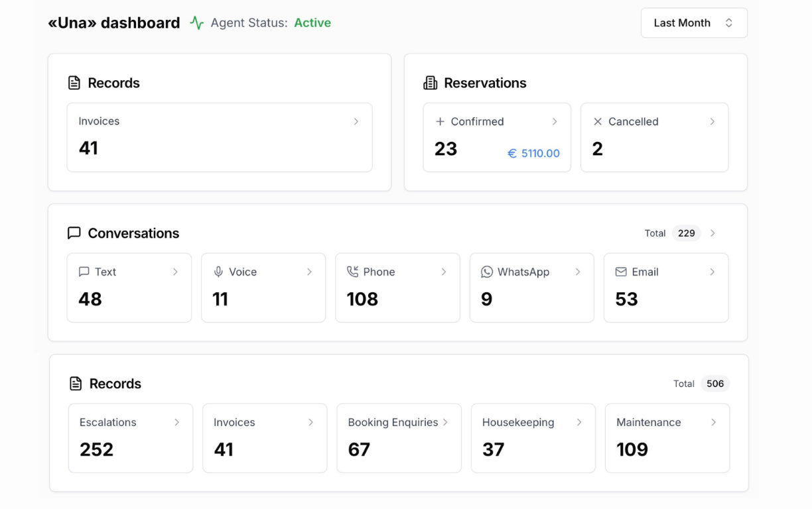812x509 pixels.
Task: Click the bottom Records document icon
Action: 76,384
